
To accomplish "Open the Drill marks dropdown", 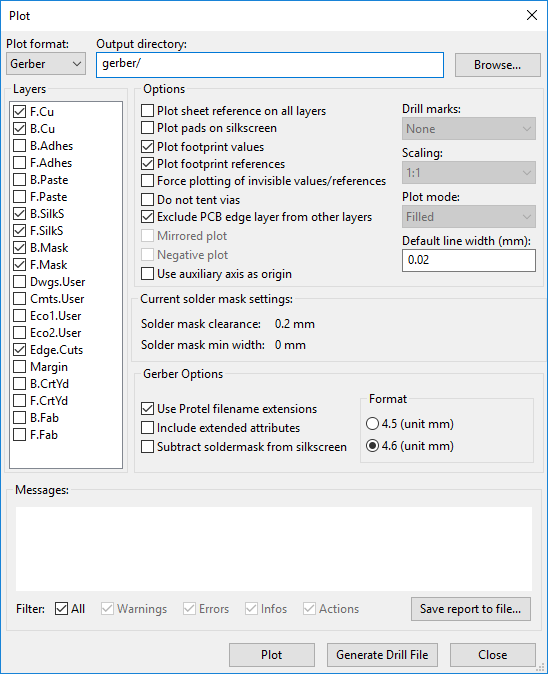I will (x=468, y=129).
